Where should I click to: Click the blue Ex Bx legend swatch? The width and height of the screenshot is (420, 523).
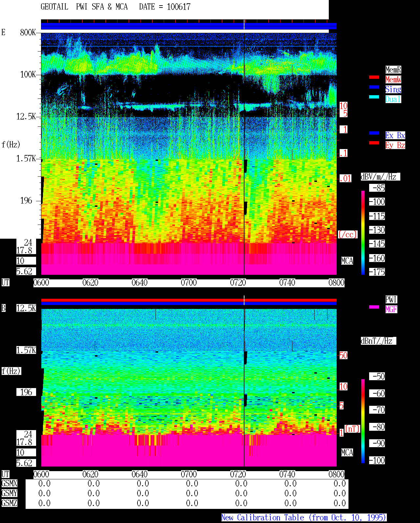[x=374, y=133]
